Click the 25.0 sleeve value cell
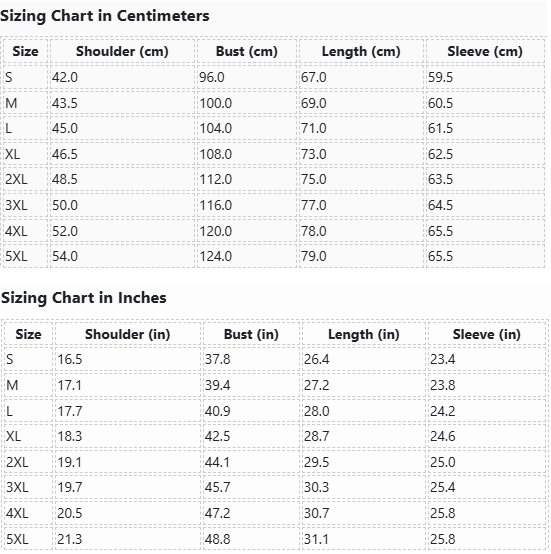 pos(487,462)
